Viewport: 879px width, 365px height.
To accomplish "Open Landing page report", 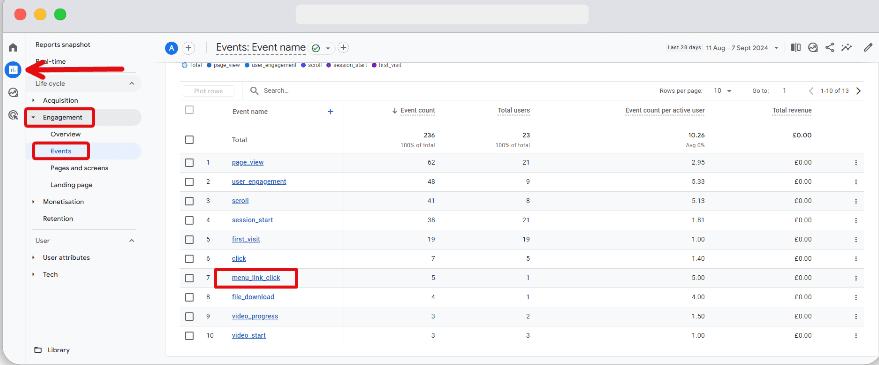I will (x=71, y=185).
